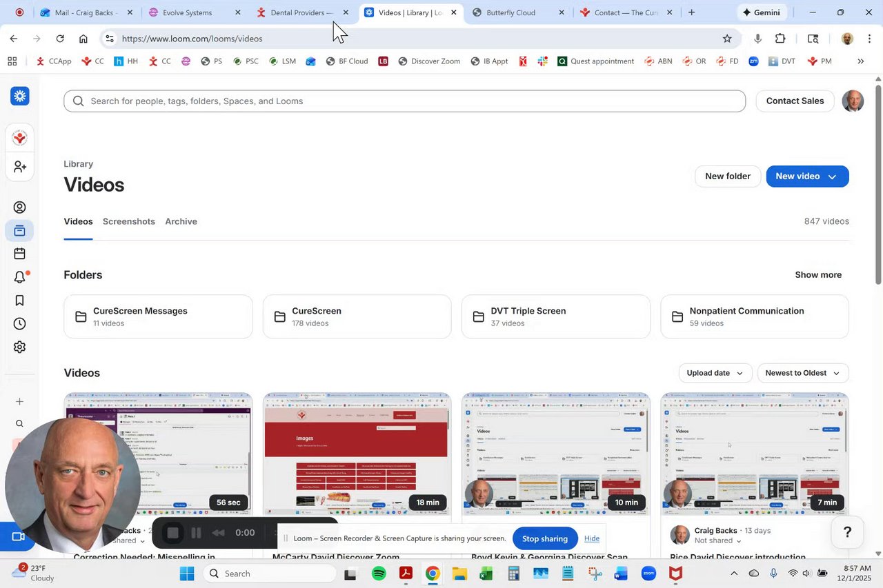Open the Chrome profile avatar in toolbar

(847, 39)
